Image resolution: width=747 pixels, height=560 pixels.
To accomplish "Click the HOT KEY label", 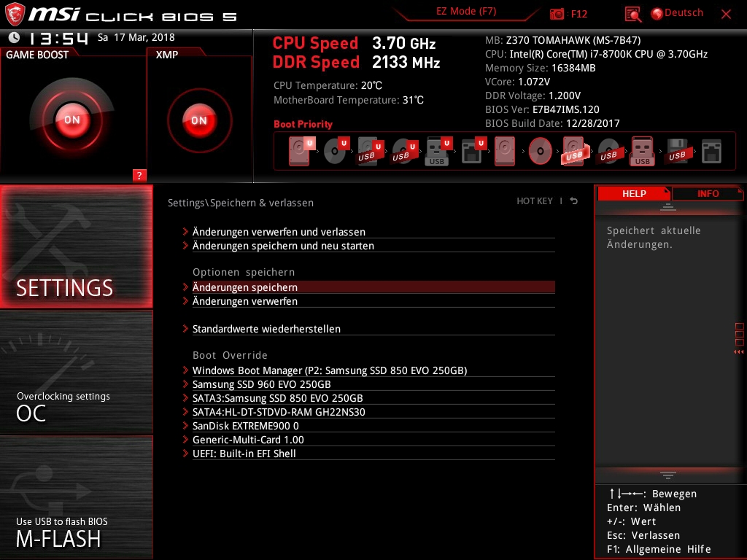I will 535,201.
